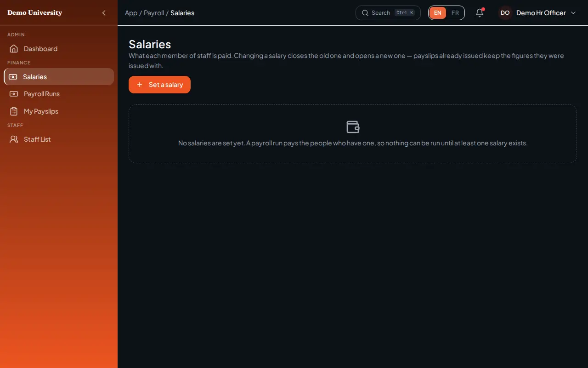
Task: Switch language to FR
Action: click(x=455, y=13)
